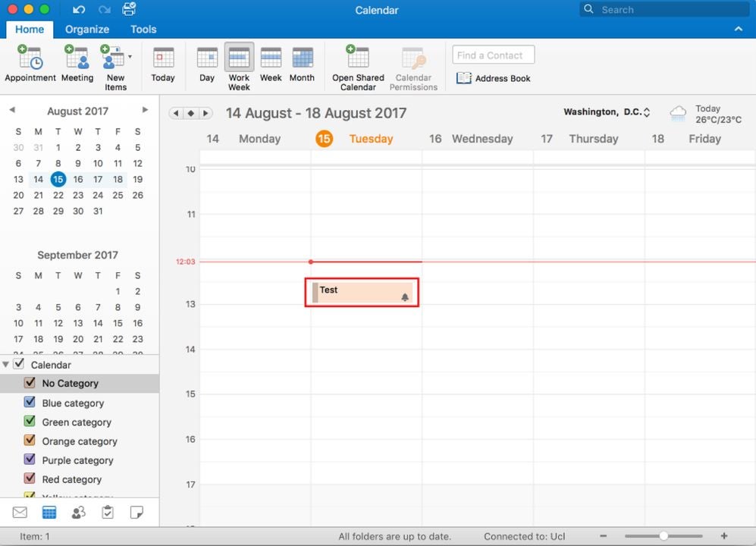Switch to the Mail view
Screen dimensions: 756x546
point(20,512)
